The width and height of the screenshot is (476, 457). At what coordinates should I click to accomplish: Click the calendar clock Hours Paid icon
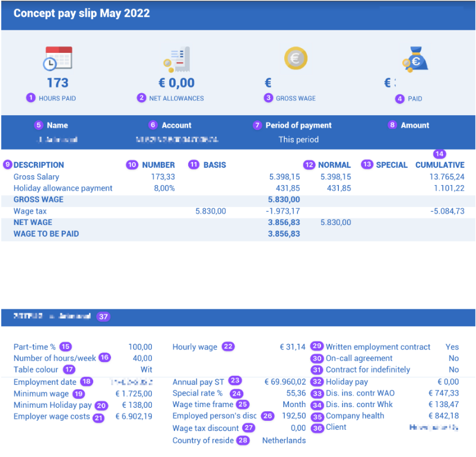click(x=58, y=59)
